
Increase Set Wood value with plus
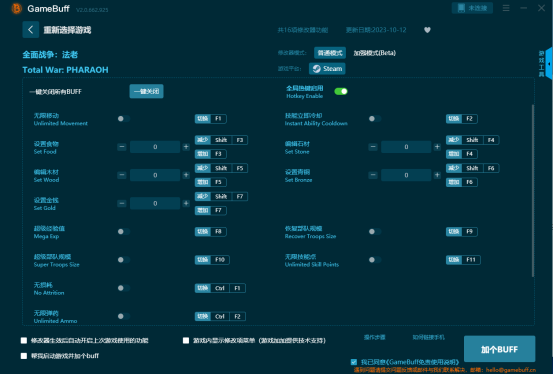click(186, 175)
